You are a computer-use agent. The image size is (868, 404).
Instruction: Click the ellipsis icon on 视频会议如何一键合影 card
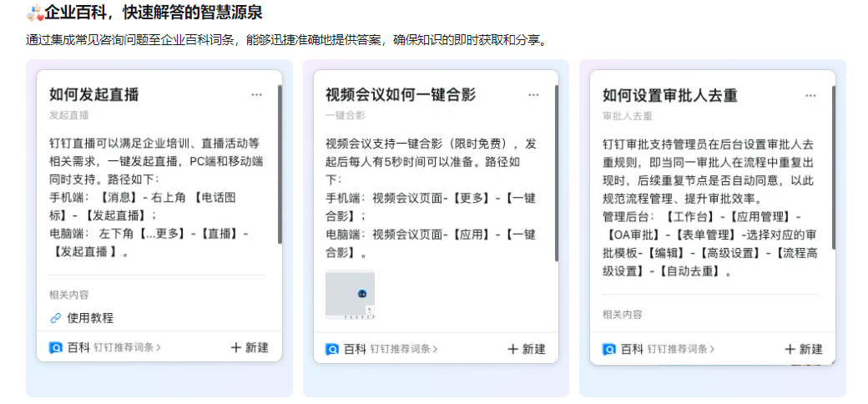[533, 95]
